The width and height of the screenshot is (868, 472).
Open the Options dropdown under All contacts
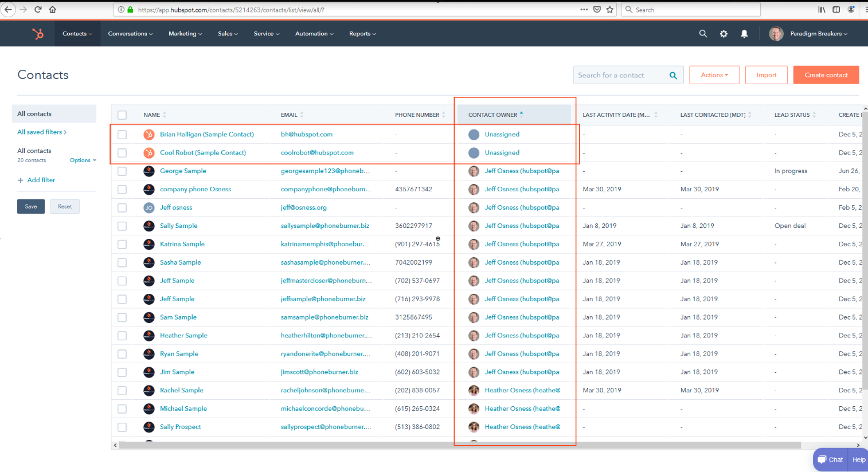(83, 160)
